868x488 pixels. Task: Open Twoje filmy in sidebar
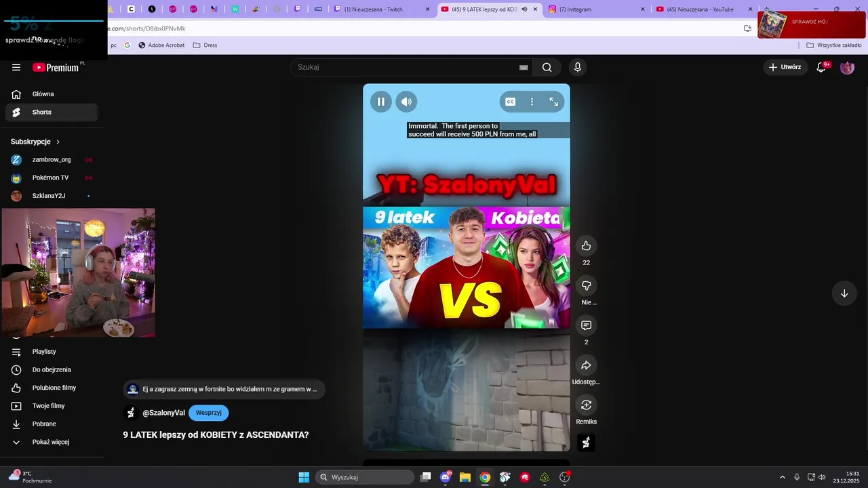tap(52, 406)
